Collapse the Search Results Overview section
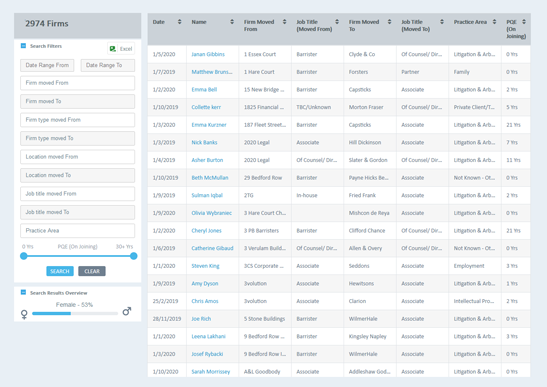 (x=23, y=292)
